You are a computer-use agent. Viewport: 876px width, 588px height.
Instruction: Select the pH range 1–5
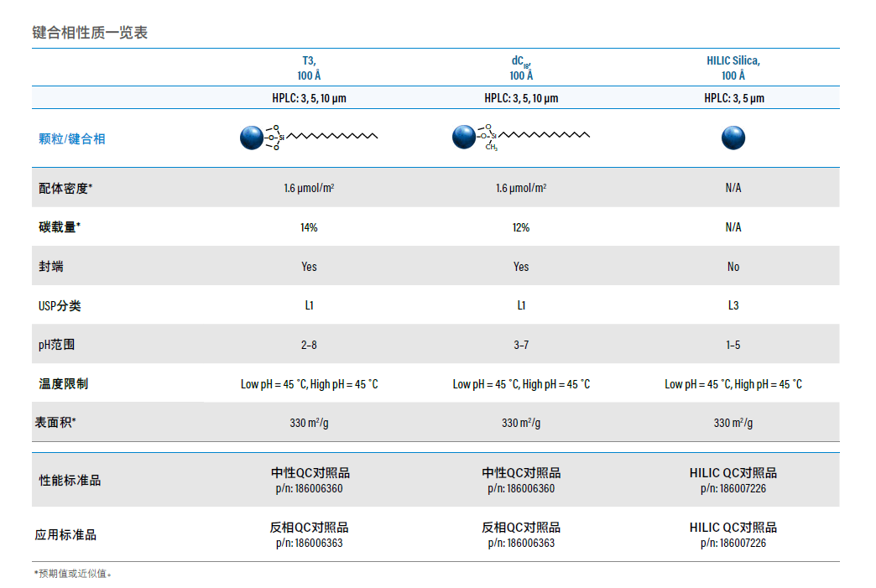coord(733,345)
